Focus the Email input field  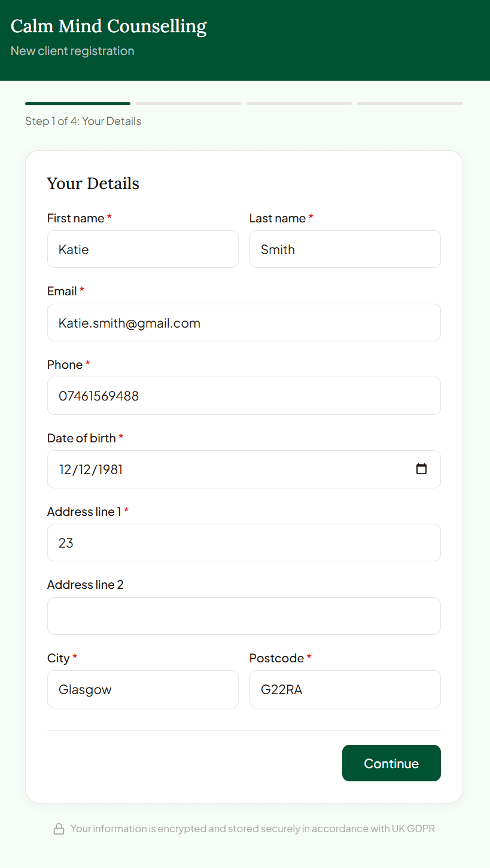[x=244, y=322]
